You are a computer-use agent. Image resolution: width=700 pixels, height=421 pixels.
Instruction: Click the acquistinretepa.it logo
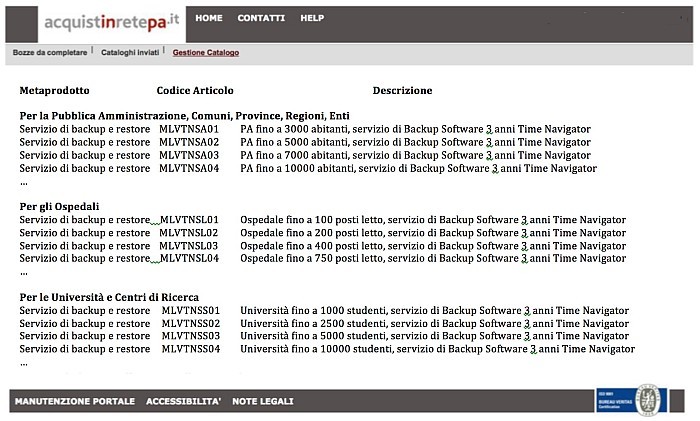click(112, 22)
